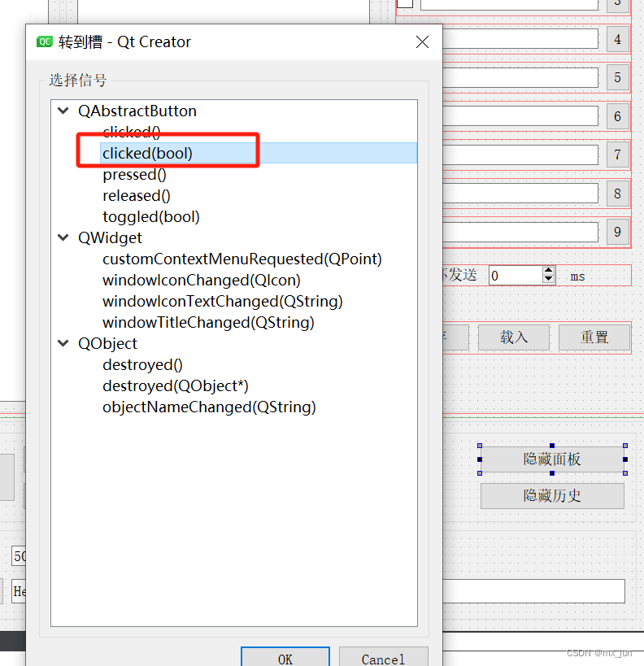
Task: Click the 载入 button in the form
Action: click(x=514, y=337)
